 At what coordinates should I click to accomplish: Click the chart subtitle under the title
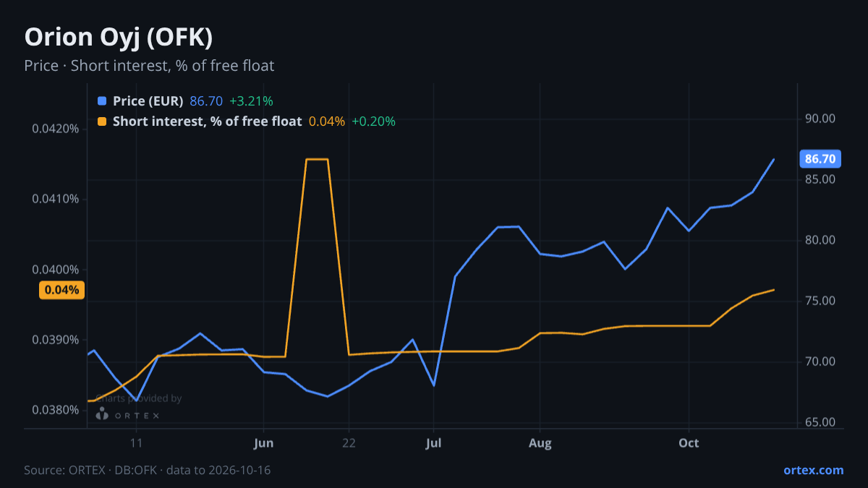click(x=149, y=66)
